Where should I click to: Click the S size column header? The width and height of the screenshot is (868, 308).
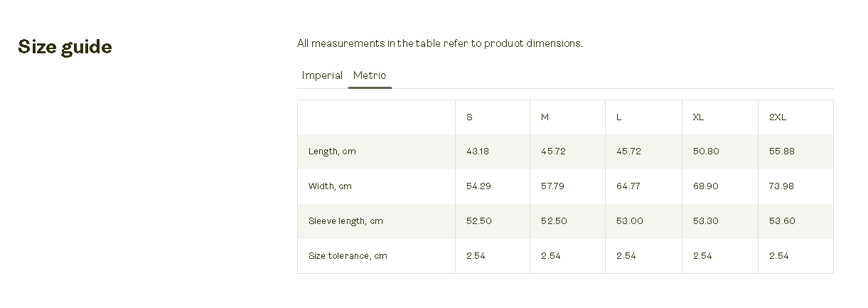coord(469,117)
